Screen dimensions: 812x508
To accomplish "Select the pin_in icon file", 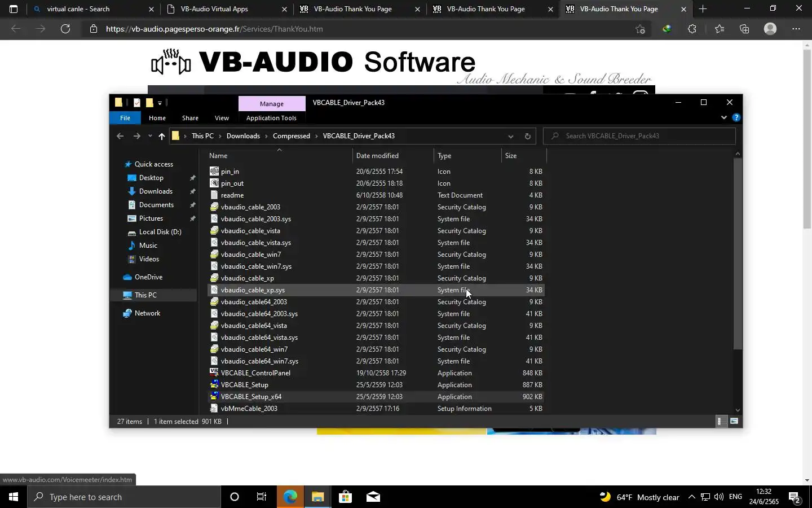I will (x=376, y=172).
